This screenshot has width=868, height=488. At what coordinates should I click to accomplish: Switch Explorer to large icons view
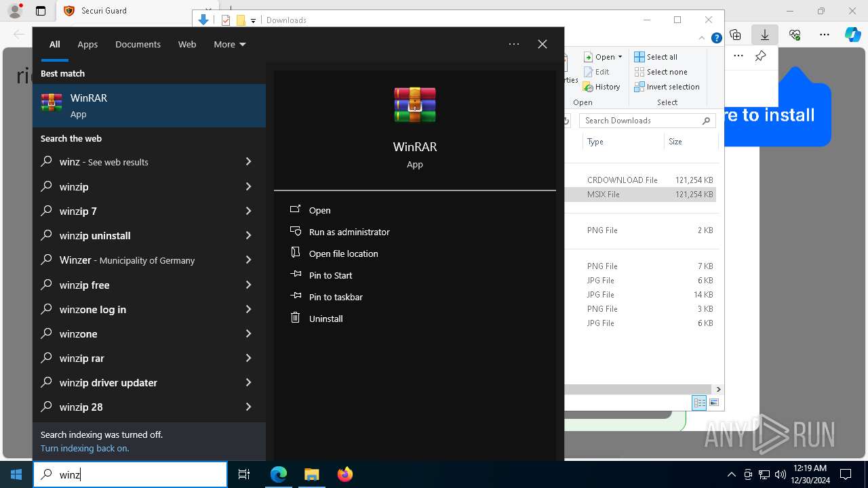(x=713, y=403)
